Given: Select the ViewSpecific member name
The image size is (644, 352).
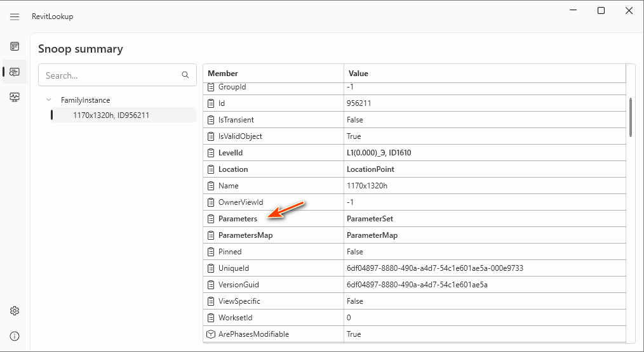Looking at the screenshot, I should [x=239, y=301].
